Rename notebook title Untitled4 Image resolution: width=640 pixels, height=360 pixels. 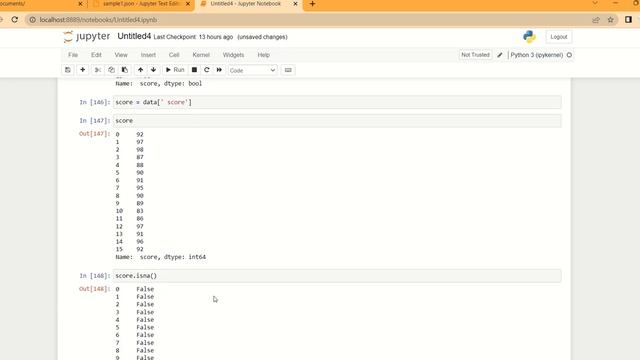point(134,36)
